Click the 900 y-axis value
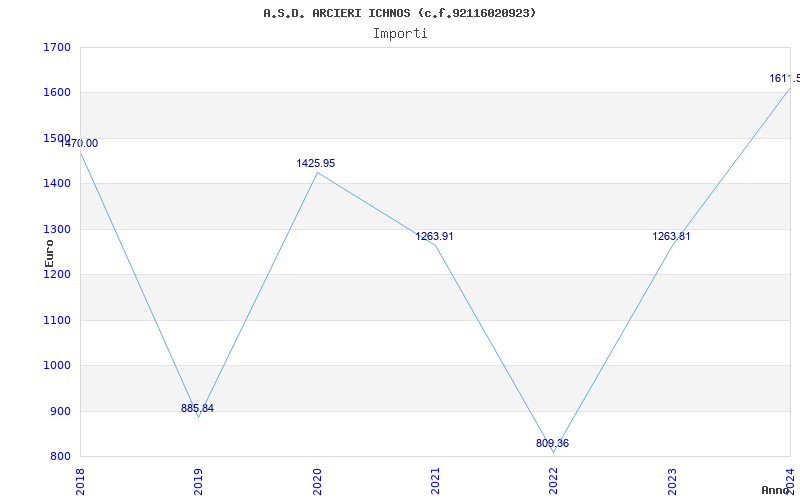 tap(60, 411)
